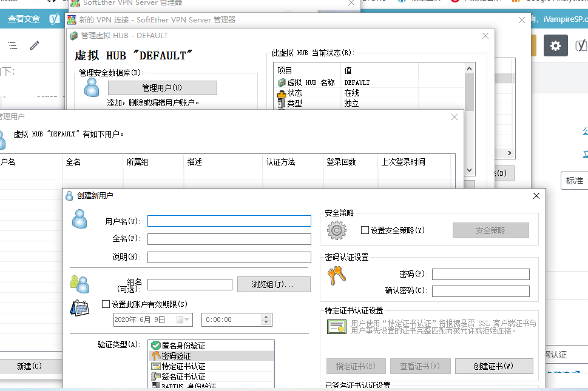Click the full name (F) input field
This screenshot has width=588, height=391.
coord(229,239)
